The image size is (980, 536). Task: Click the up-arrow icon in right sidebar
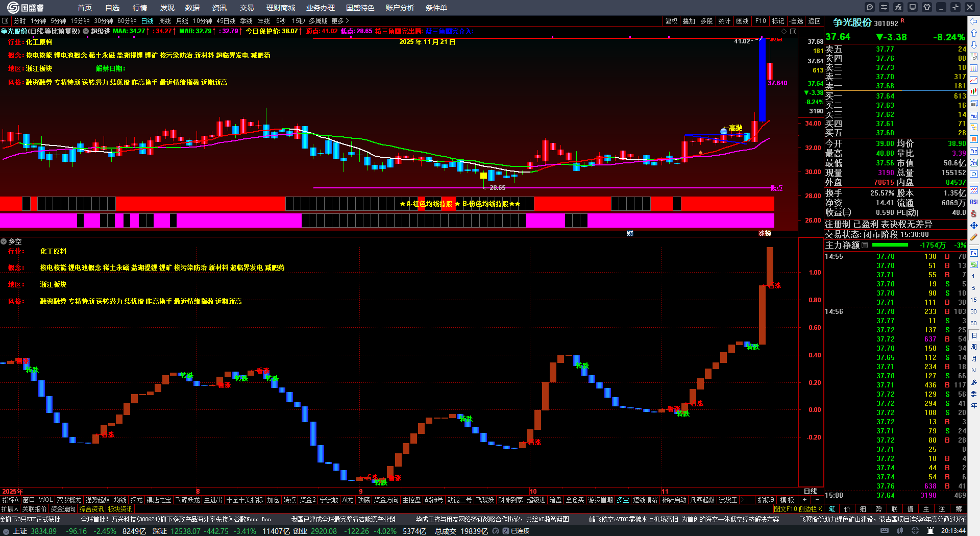pyautogui.click(x=974, y=33)
